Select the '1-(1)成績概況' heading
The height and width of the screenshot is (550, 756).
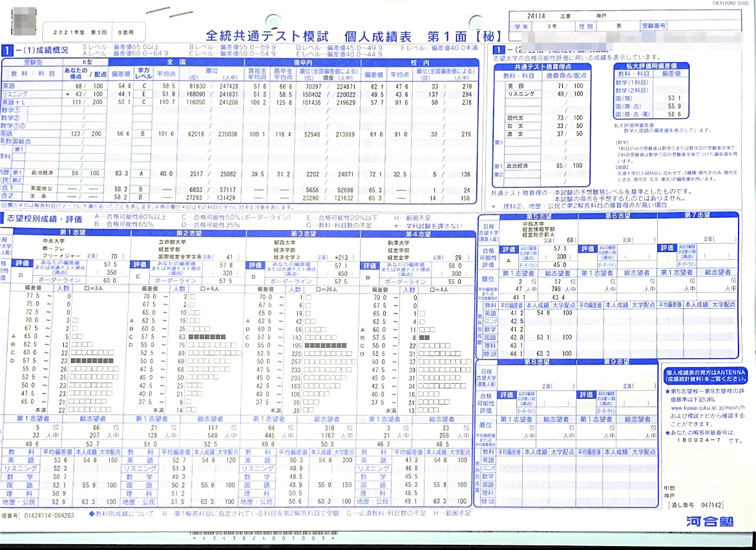[35, 50]
